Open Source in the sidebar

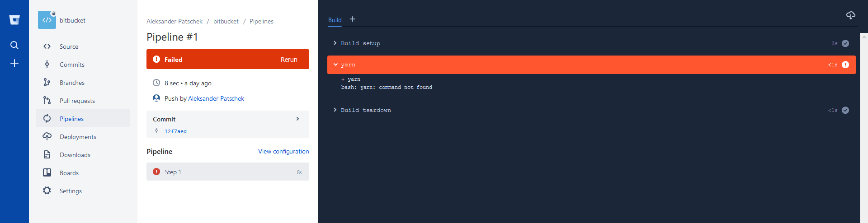click(x=69, y=46)
